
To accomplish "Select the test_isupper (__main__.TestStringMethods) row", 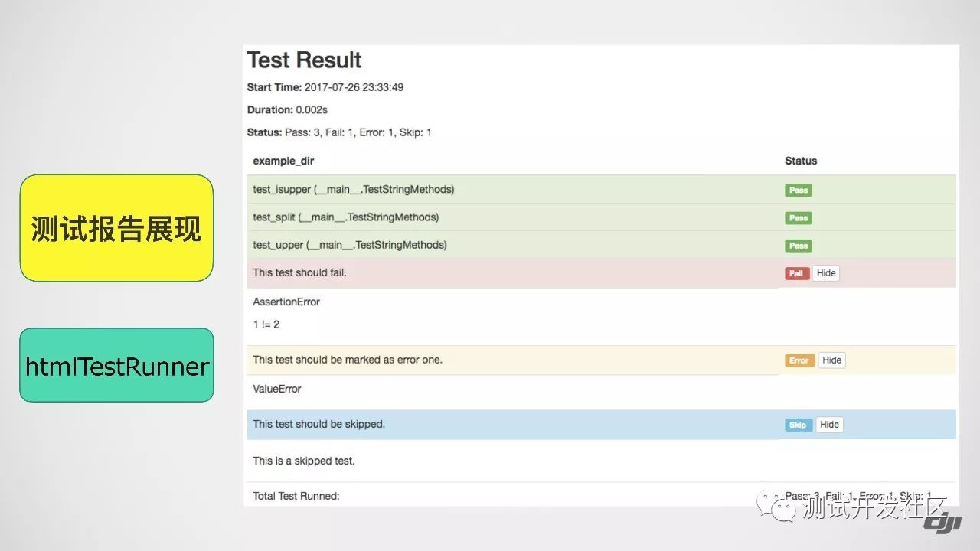I will point(602,190).
